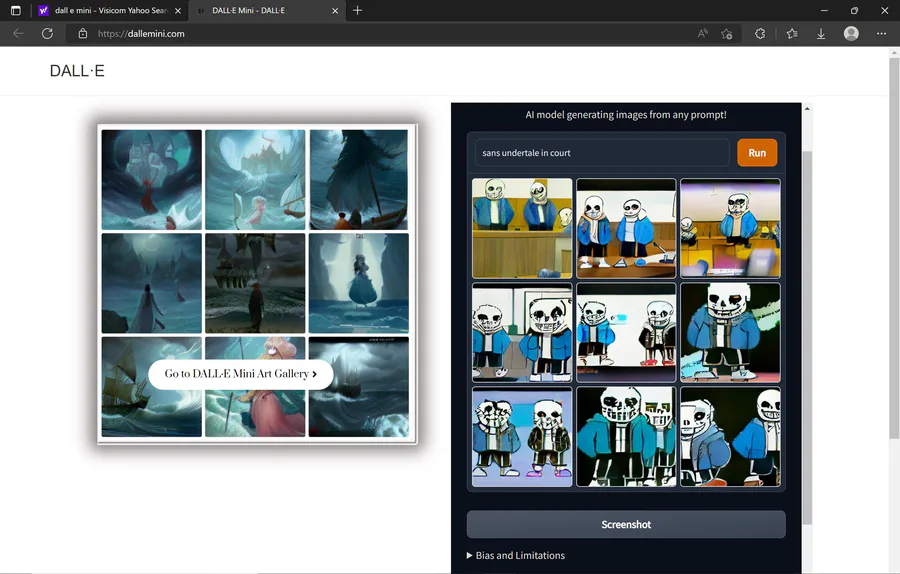The image size is (900, 574).
Task: Click the gallery dark castle artwork, center
Action: click(255, 283)
